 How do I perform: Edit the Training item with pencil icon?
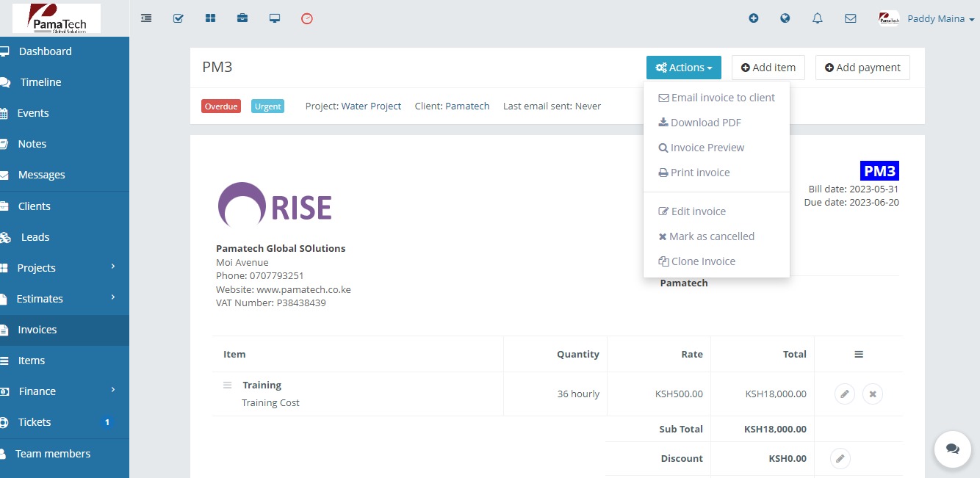point(845,394)
